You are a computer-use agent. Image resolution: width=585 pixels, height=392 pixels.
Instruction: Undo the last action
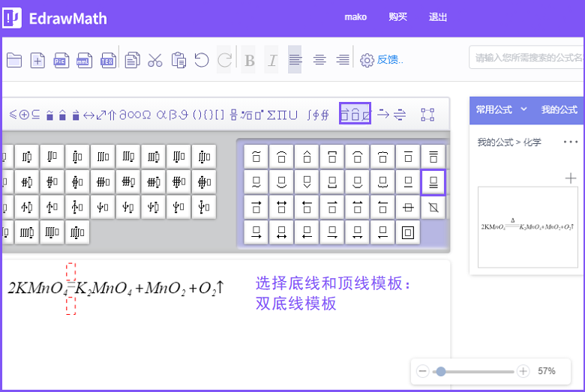point(201,60)
